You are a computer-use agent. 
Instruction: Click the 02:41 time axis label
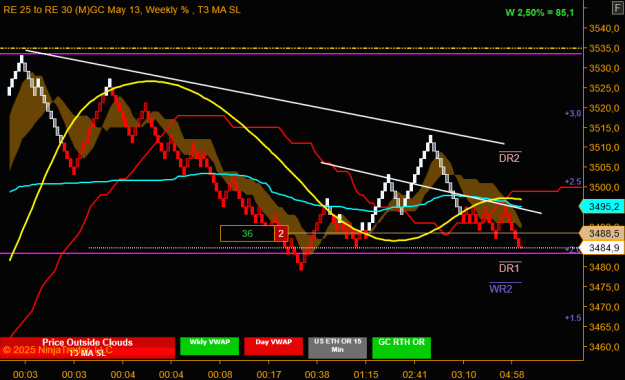click(415, 374)
